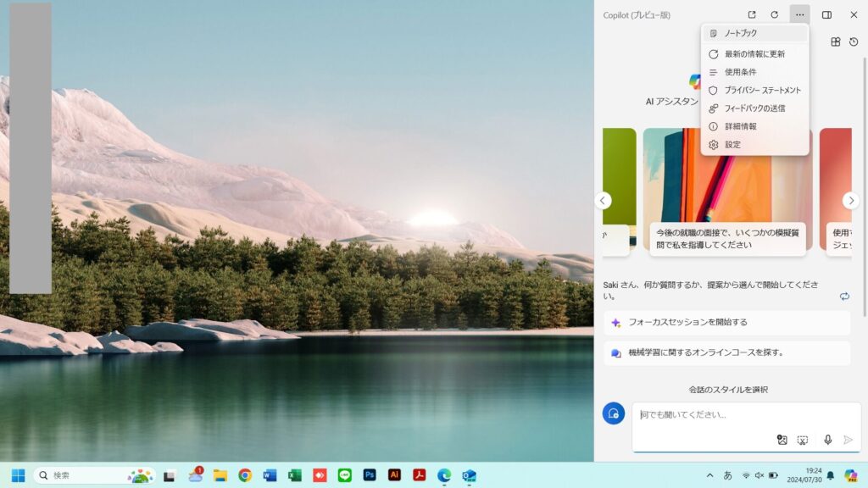The image size is (868, 488).
Task: Click the 何でも聞いてください chat input field
Action: [x=729, y=415]
